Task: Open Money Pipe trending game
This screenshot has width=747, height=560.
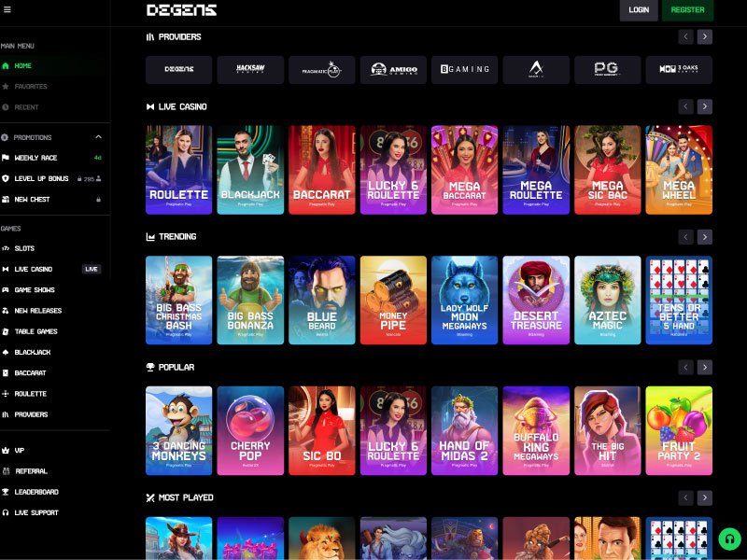Action: 393,300
